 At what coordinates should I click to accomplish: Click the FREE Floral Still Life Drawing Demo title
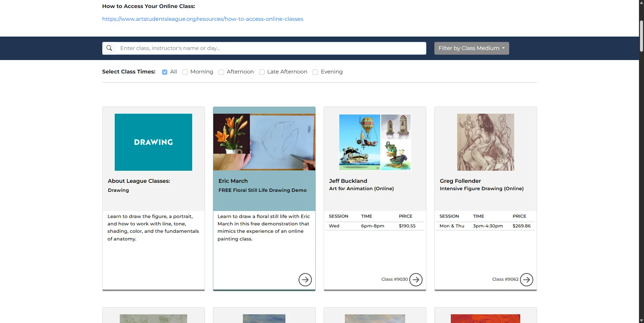pyautogui.click(x=262, y=190)
